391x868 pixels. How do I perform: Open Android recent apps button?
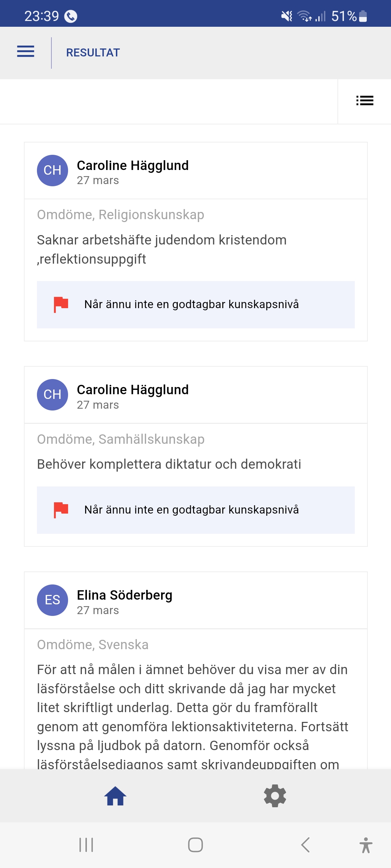point(86,845)
